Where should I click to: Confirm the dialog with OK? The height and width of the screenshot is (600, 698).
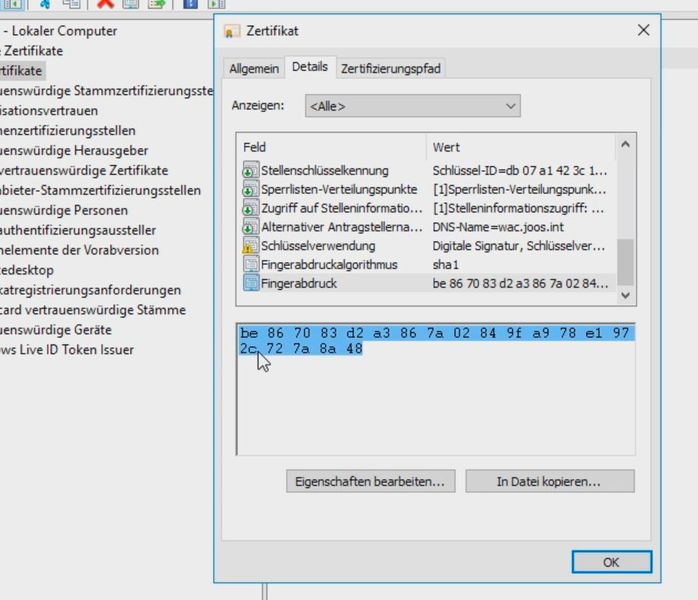click(612, 562)
